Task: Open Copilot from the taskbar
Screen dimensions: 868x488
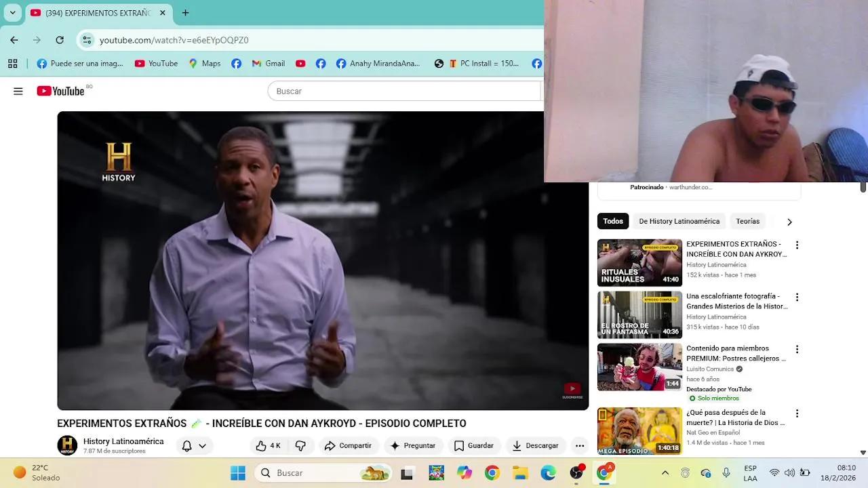Action: click(465, 473)
